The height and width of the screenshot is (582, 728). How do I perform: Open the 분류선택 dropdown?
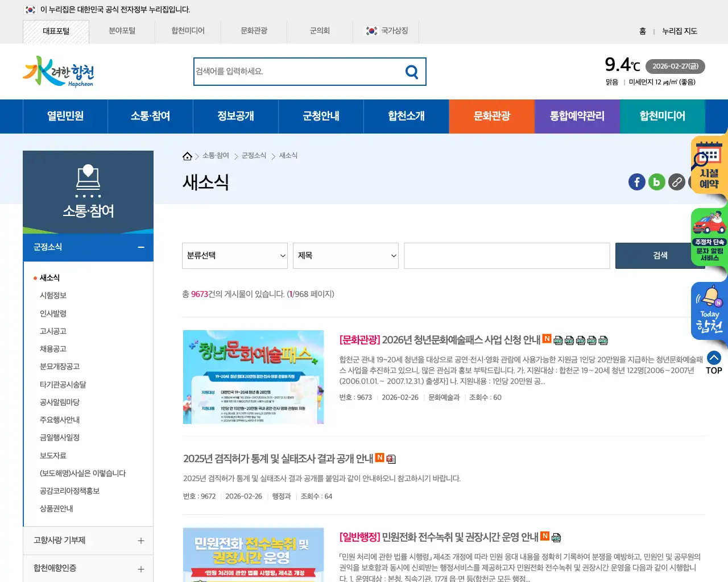click(x=234, y=256)
